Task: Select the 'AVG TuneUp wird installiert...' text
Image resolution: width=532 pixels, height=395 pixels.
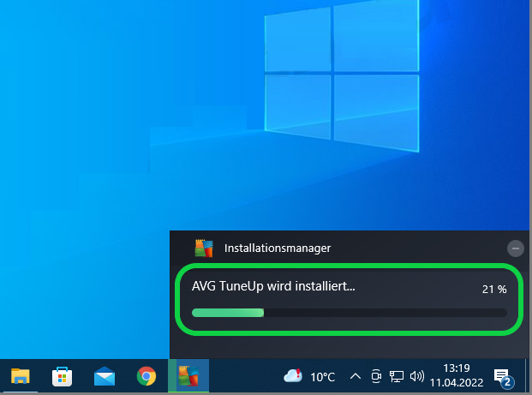Action: (x=273, y=286)
